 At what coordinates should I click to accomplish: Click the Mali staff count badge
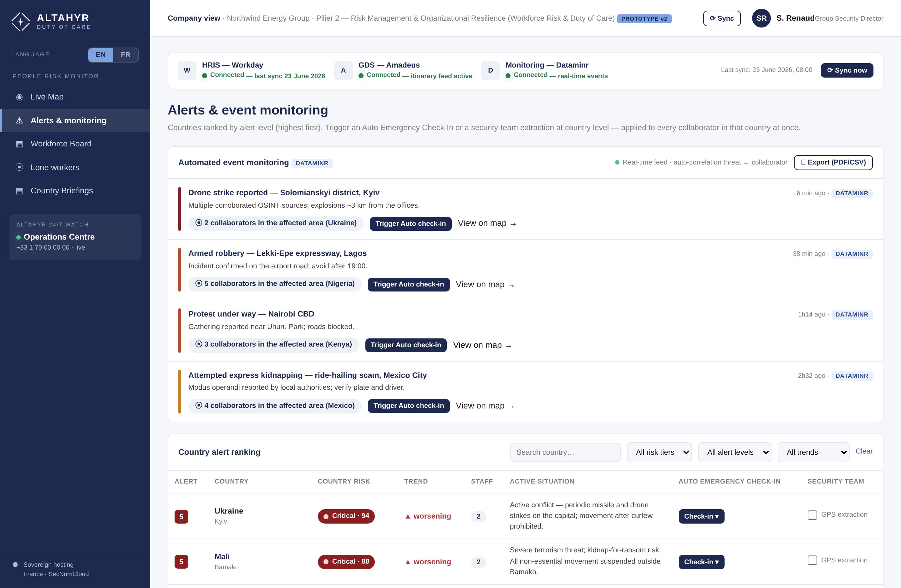coord(479,562)
